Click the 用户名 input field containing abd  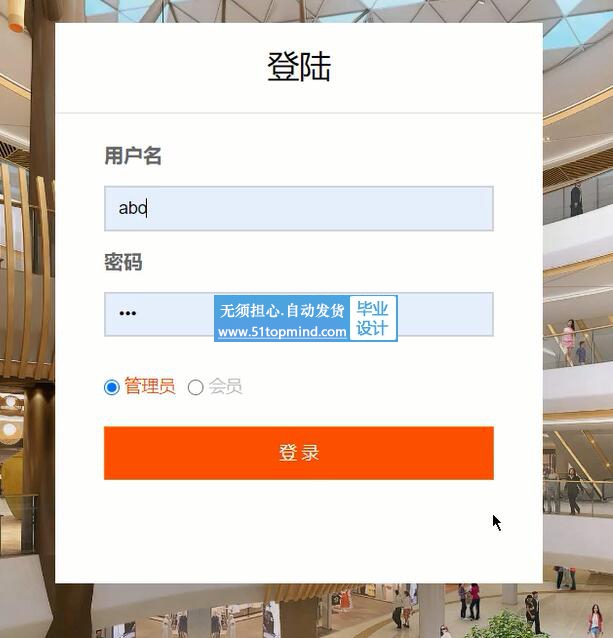(x=299, y=208)
